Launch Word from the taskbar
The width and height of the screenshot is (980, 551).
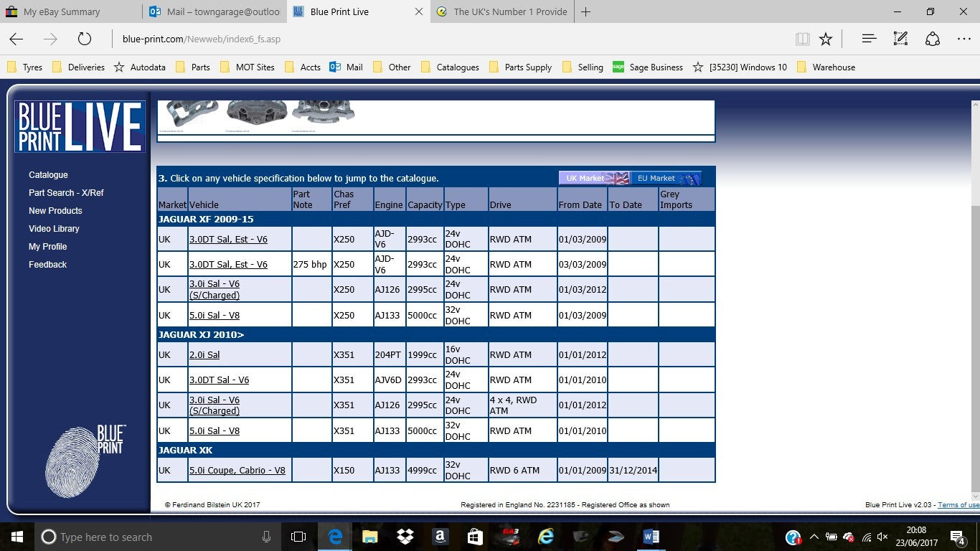coord(651,537)
